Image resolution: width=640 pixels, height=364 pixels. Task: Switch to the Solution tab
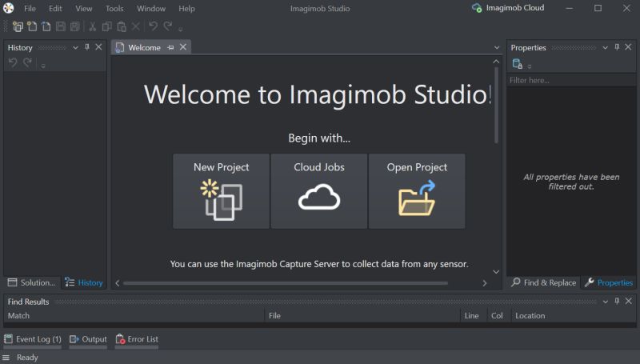(x=32, y=282)
